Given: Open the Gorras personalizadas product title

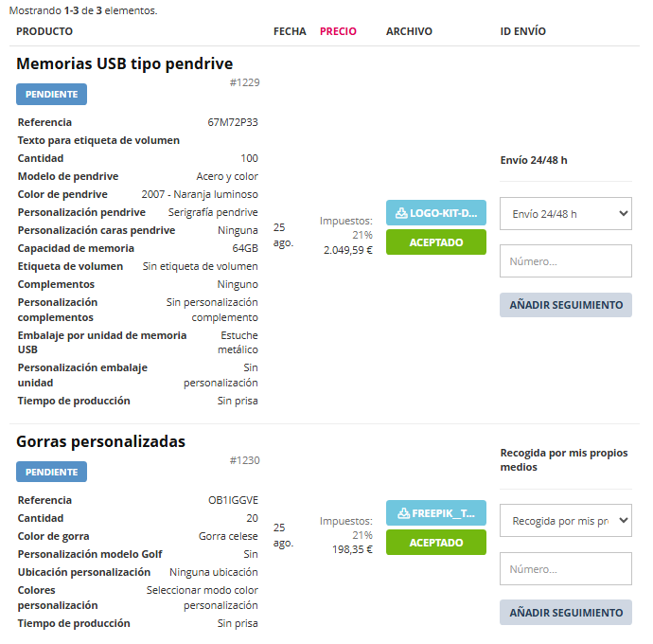Looking at the screenshot, I should coord(100,441).
